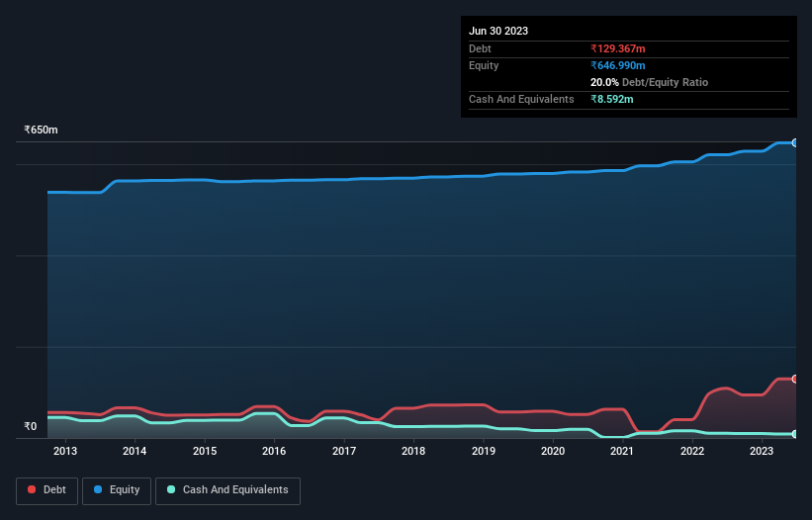Select the 2019 x-axis label

tap(484, 451)
